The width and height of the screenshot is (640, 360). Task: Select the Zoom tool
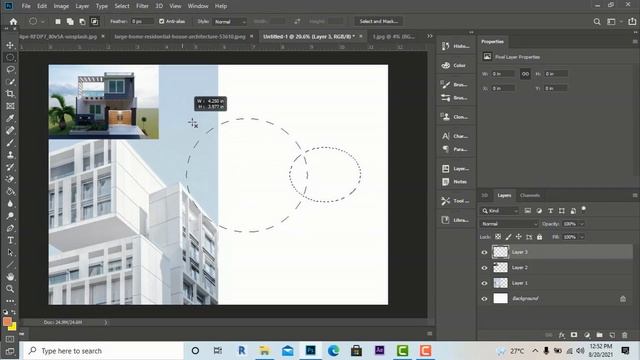pyautogui.click(x=10, y=289)
